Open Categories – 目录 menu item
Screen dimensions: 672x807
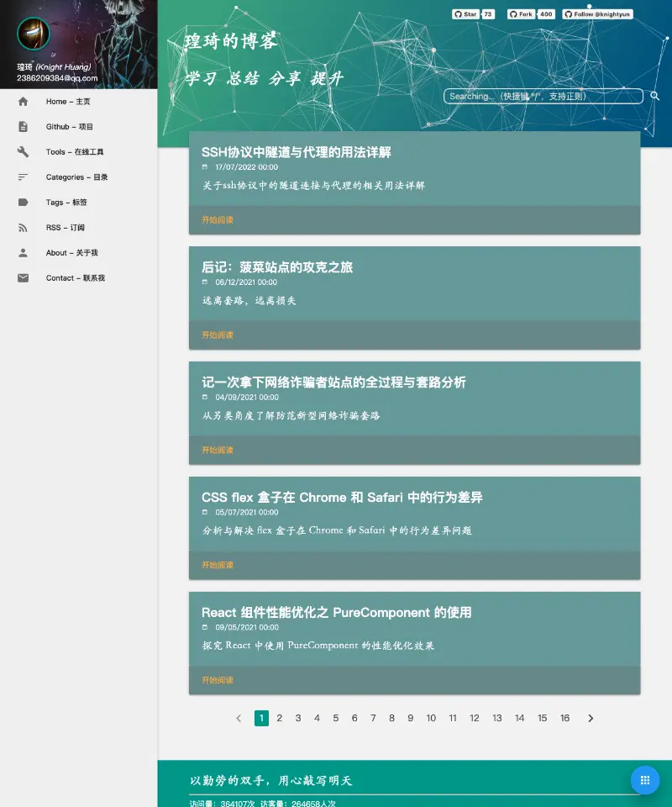point(79,177)
